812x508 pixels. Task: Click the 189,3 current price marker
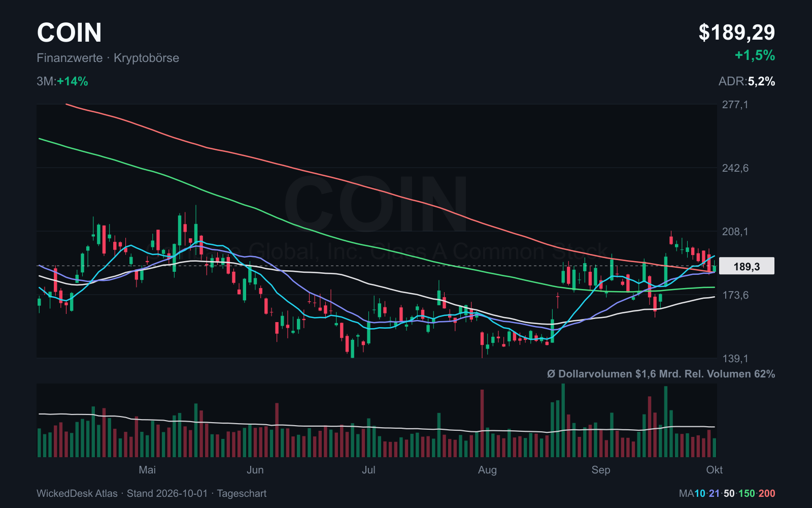point(747,266)
